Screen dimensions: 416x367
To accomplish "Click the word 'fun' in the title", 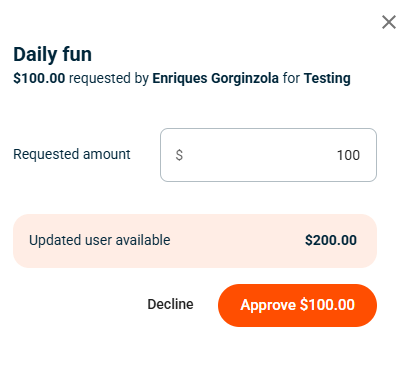I will coord(77,54).
